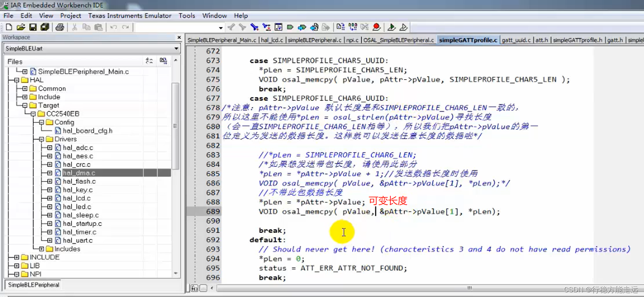
Task: Switch to the simpleGATTprofile.h tab
Action: point(578,40)
